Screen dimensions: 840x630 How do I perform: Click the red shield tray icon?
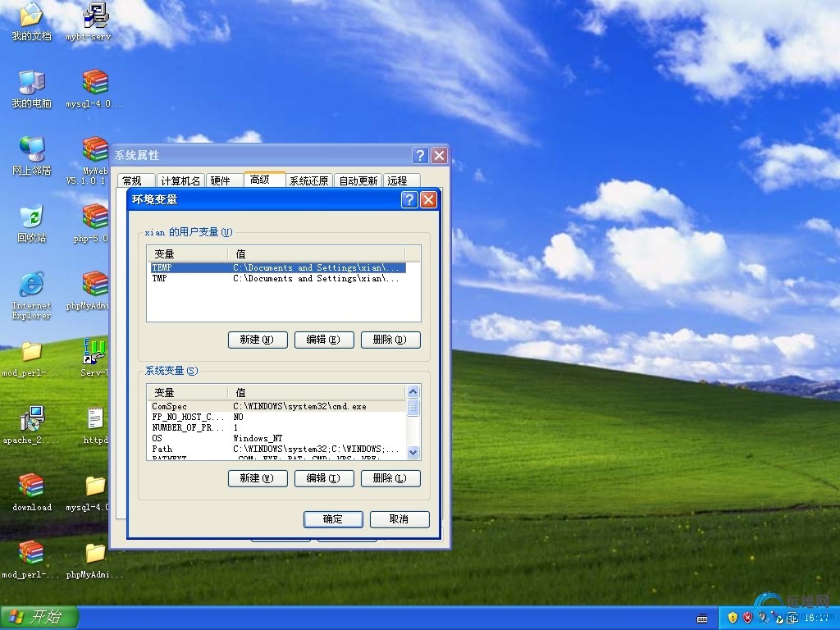[747, 618]
